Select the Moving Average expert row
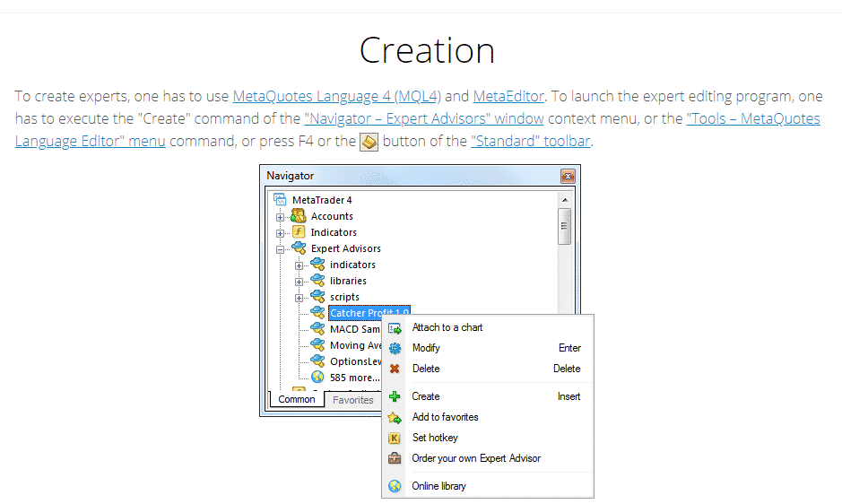842x504 pixels. click(355, 345)
